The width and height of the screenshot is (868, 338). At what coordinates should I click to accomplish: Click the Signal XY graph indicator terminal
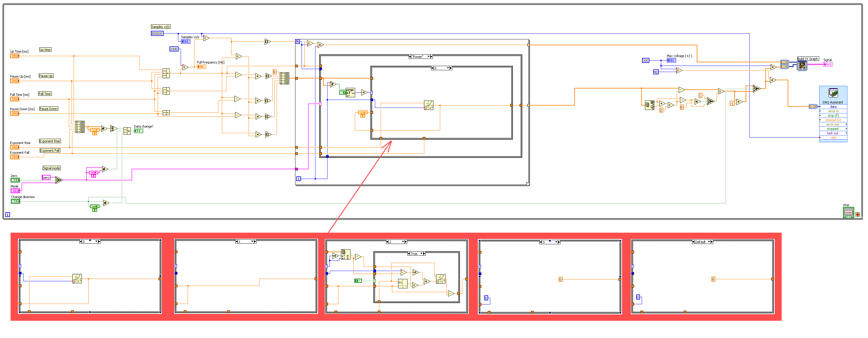click(828, 64)
